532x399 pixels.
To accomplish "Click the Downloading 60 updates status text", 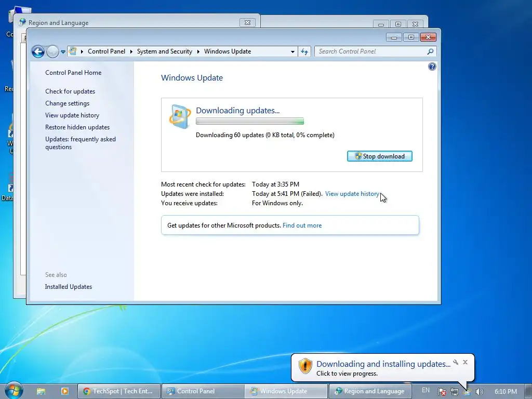I will pos(265,135).
